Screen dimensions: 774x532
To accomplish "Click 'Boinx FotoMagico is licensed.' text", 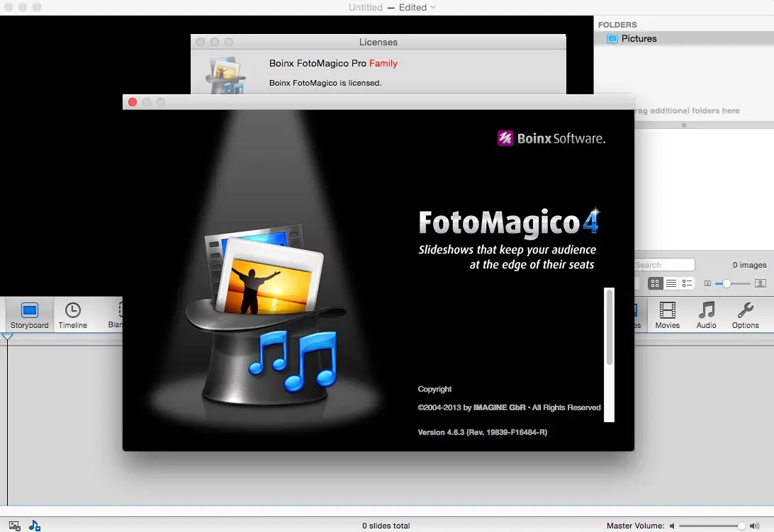I will pos(325,83).
